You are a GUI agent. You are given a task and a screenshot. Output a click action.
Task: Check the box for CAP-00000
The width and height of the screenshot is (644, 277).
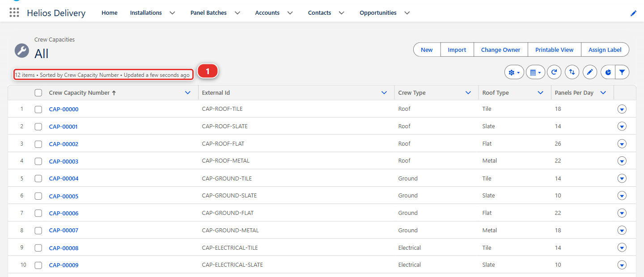(38, 109)
